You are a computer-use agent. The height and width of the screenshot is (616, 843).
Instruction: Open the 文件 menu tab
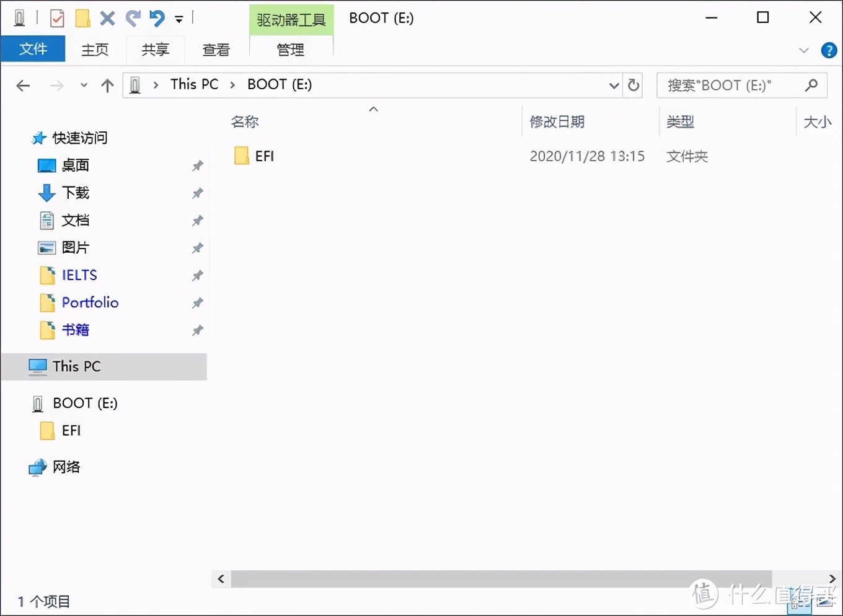pyautogui.click(x=33, y=49)
